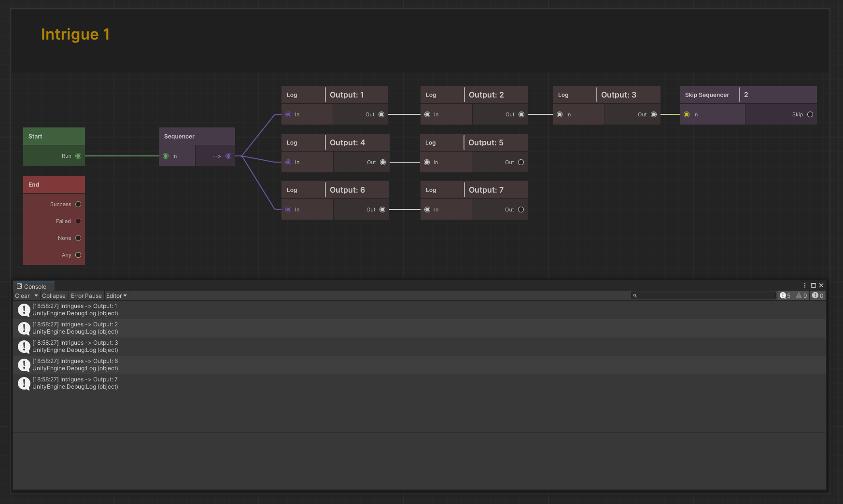Clear the console log

pyautogui.click(x=22, y=296)
